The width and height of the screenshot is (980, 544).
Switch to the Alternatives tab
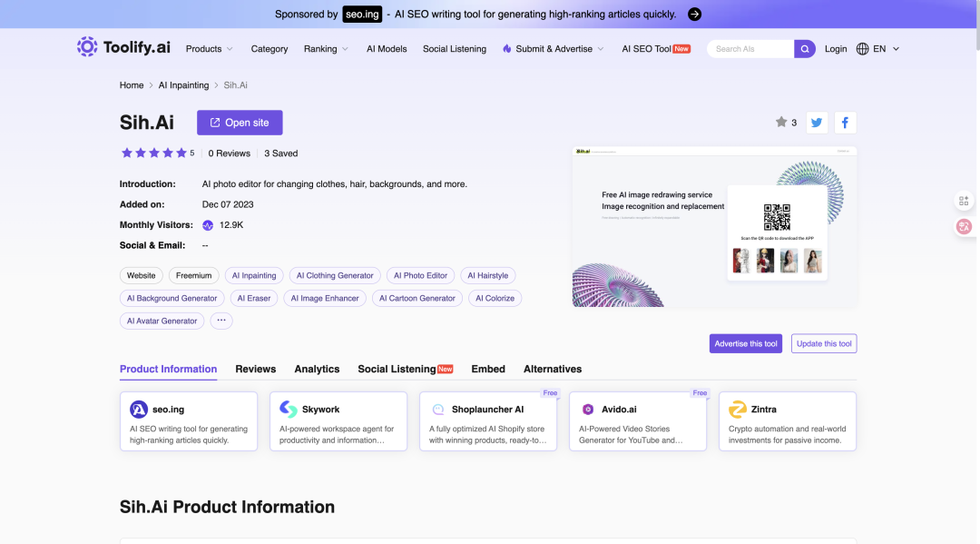(x=553, y=369)
